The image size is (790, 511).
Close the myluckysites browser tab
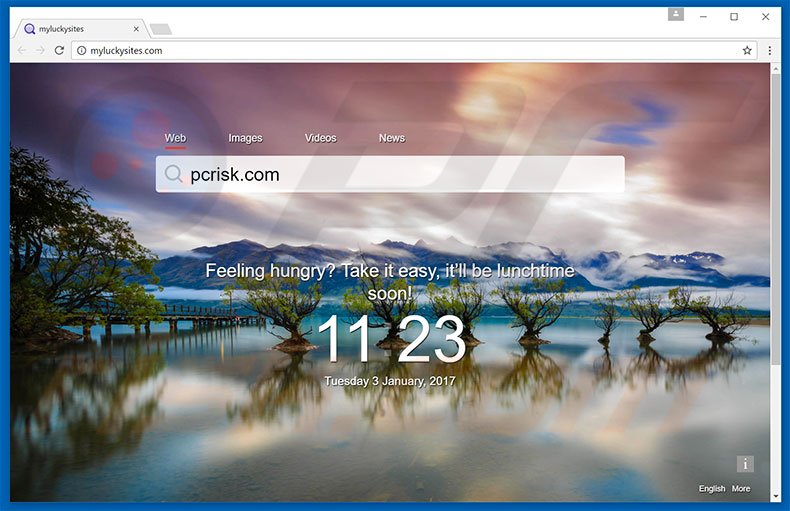tap(136, 29)
